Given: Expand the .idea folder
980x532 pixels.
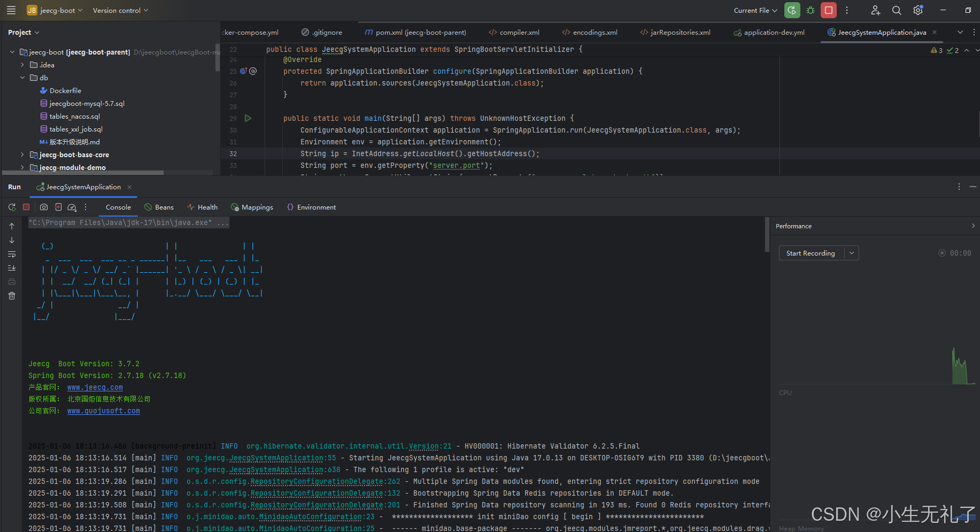Looking at the screenshot, I should pos(22,65).
